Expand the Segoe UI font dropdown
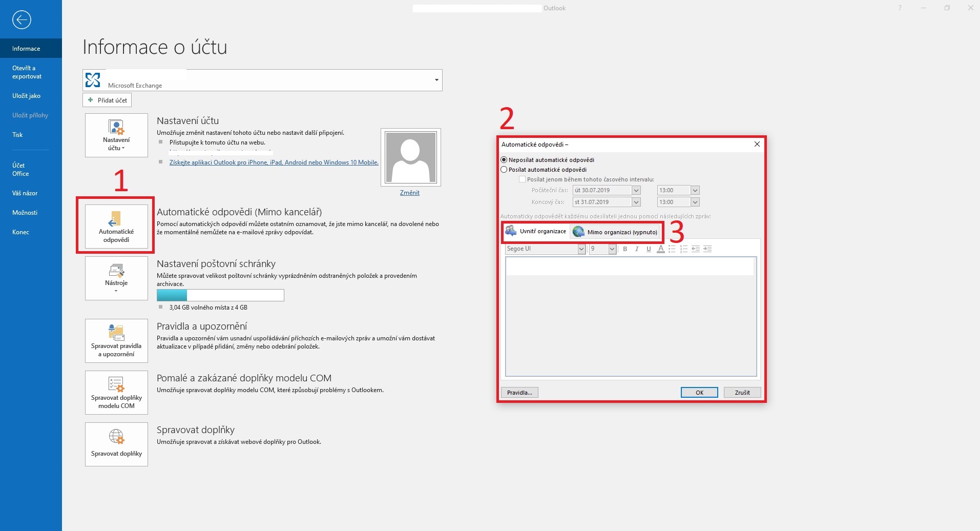Image resolution: width=980 pixels, height=531 pixels. 581,249
